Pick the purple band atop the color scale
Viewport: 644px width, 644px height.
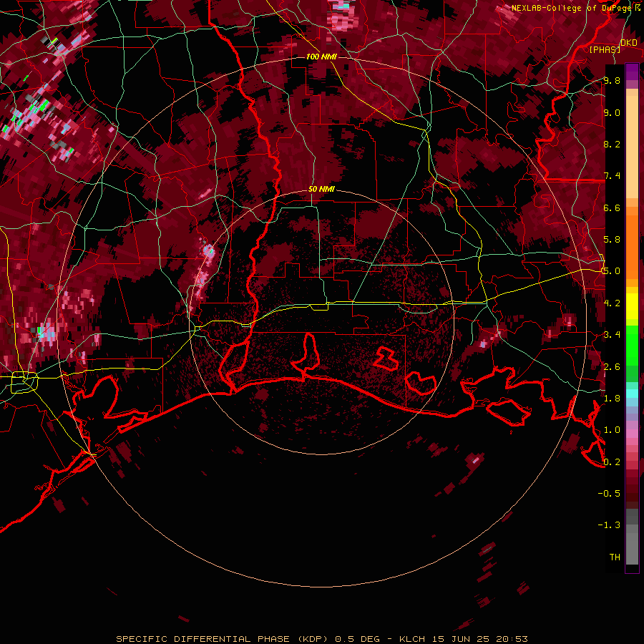(x=632, y=72)
